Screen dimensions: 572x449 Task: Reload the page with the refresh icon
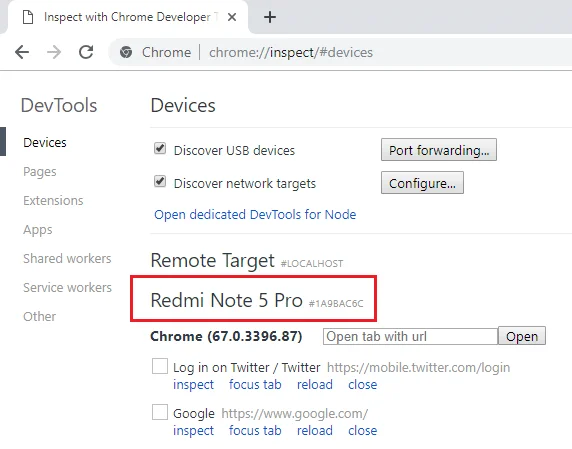(x=86, y=52)
